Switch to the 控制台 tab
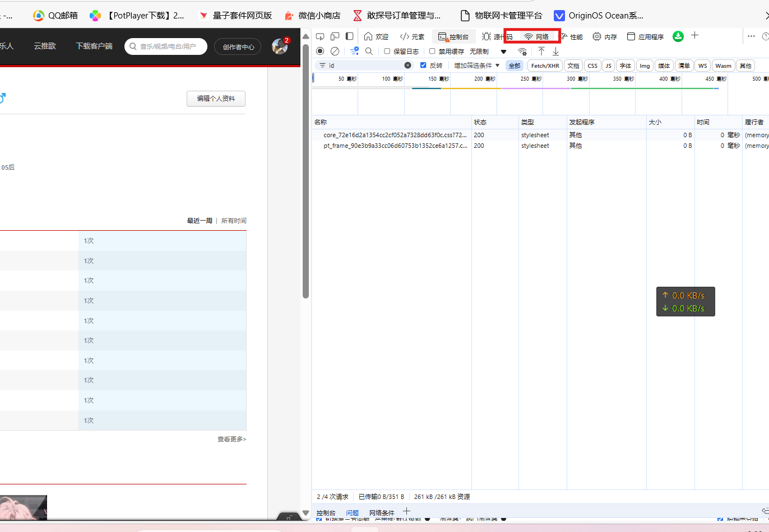This screenshot has height=532, width=769. (453, 36)
